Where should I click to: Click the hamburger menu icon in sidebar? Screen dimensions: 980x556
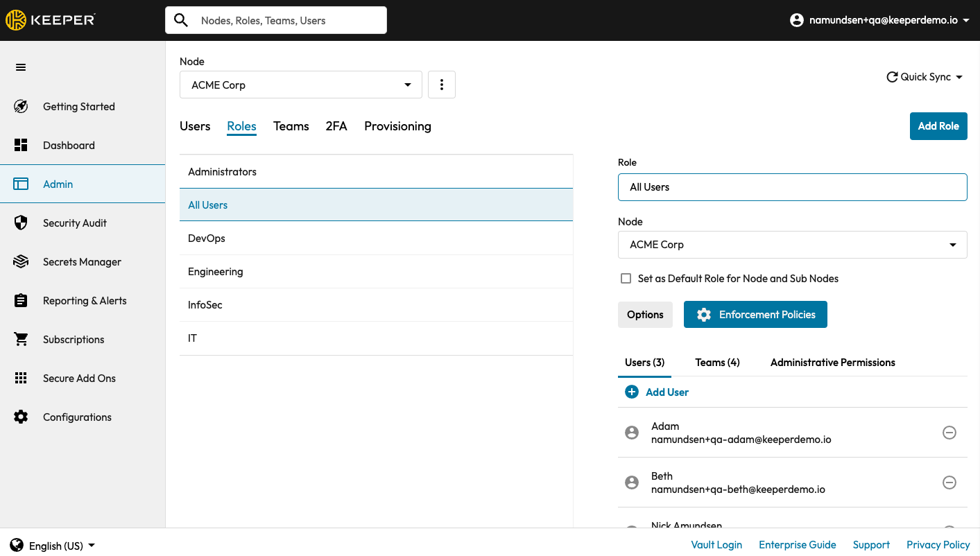(21, 67)
